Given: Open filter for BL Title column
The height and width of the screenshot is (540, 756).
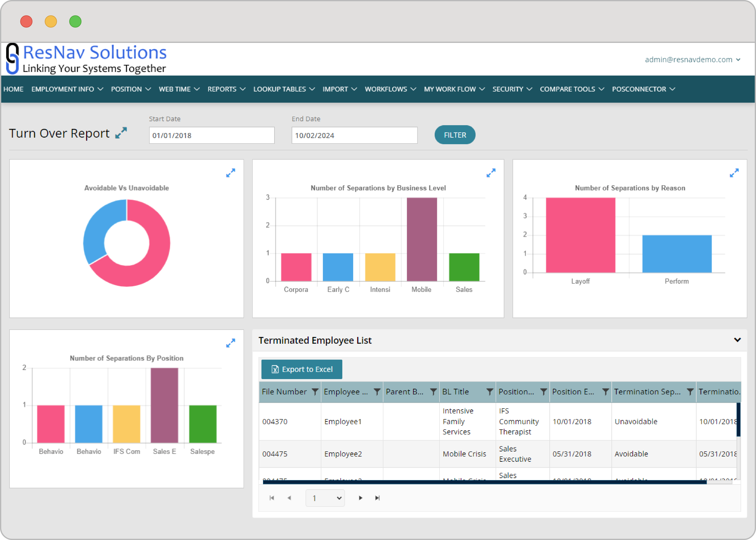Looking at the screenshot, I should pos(490,392).
